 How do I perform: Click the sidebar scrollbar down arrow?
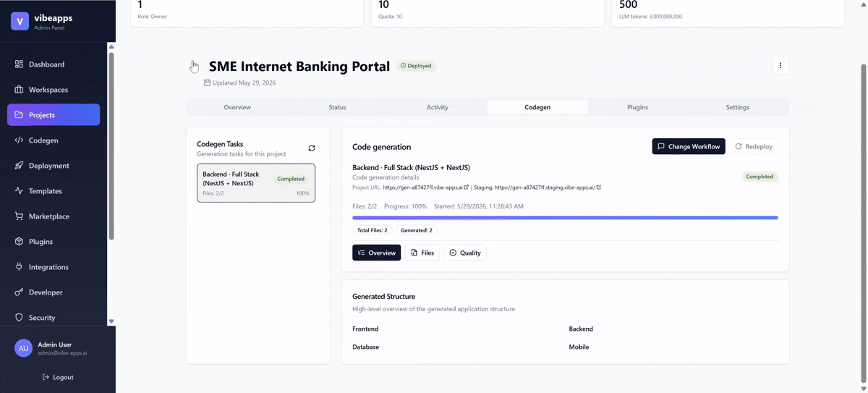coord(111,321)
